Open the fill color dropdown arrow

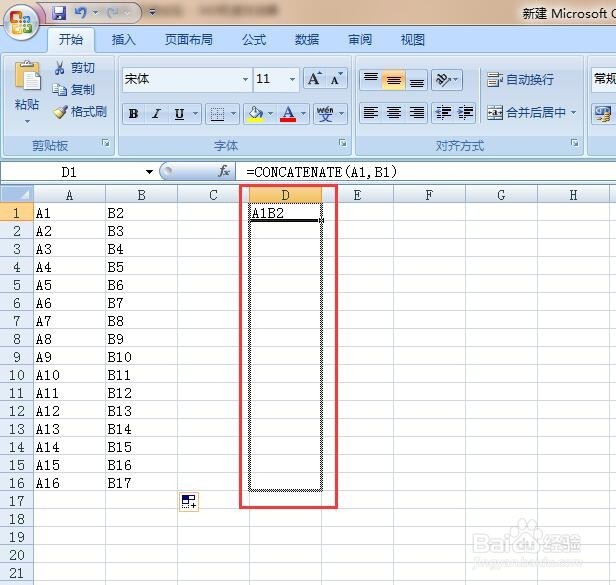pyautogui.click(x=270, y=114)
